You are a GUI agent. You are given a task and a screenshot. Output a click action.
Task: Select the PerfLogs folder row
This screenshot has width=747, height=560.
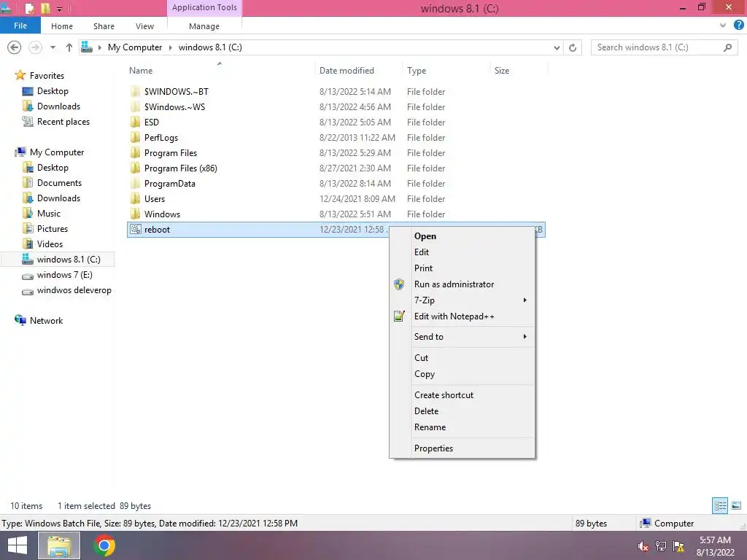pos(336,138)
